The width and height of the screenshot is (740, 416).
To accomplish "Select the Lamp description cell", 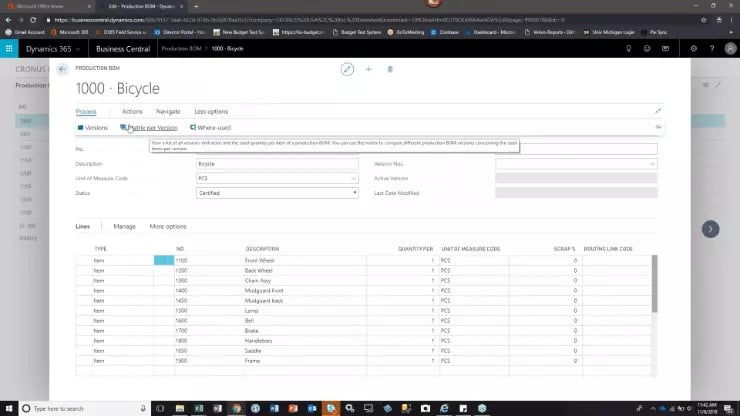I will coord(305,311).
